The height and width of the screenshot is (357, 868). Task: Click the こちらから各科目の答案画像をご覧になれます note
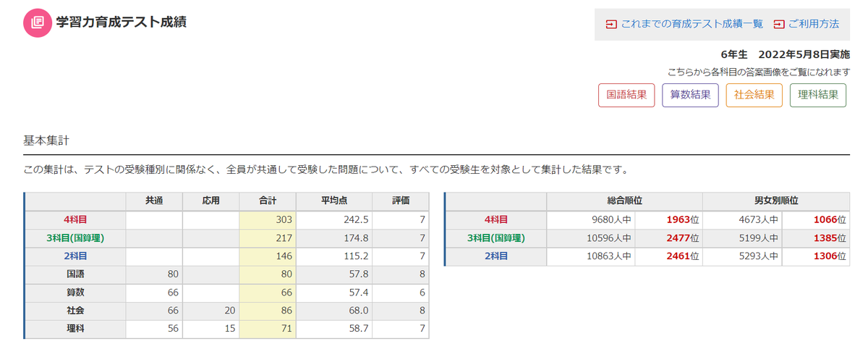(759, 72)
